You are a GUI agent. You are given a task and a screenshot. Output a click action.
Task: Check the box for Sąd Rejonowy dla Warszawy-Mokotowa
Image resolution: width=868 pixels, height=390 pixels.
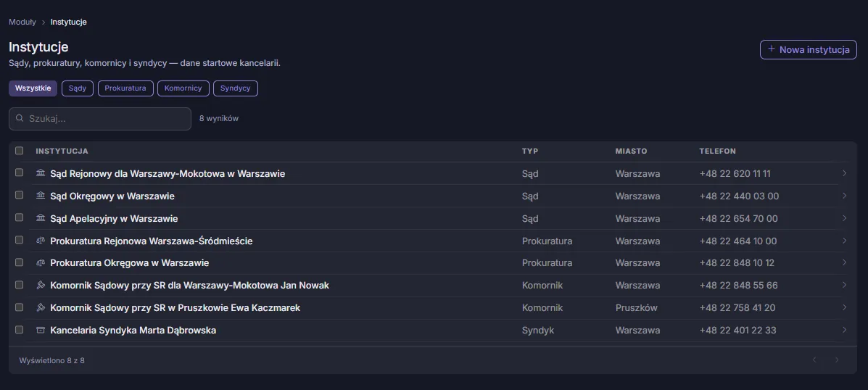pos(20,173)
